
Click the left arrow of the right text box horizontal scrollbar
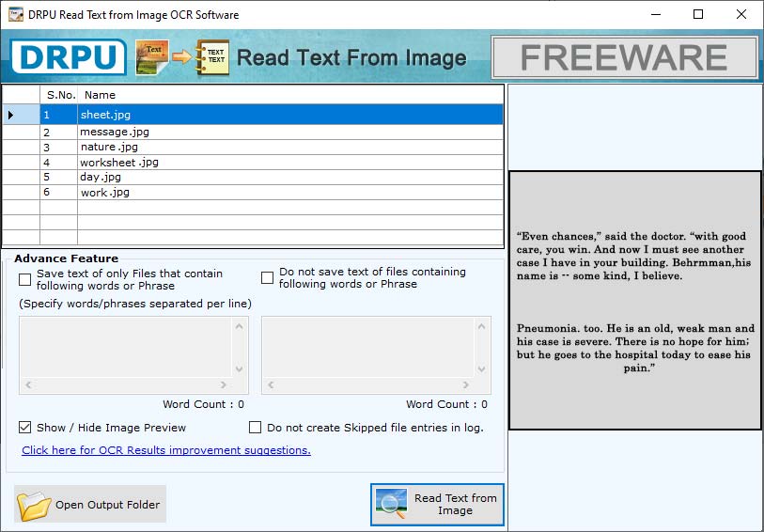click(x=271, y=384)
